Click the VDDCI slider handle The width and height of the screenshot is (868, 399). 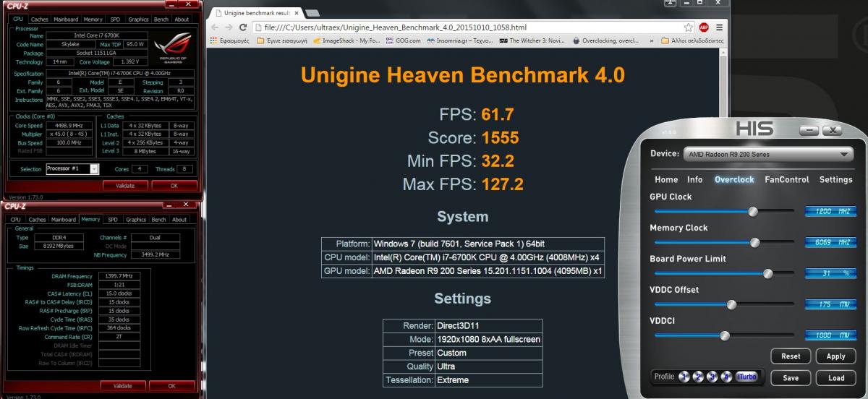coord(725,335)
